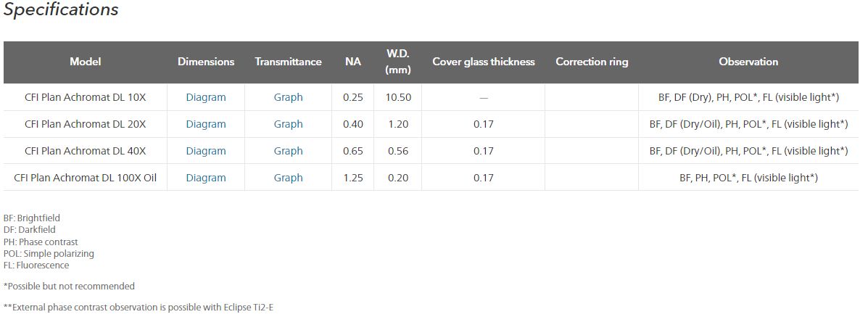Open Diagram link for DL 100X Oil
Image resolution: width=868 pixels, height=317 pixels.
tap(205, 178)
